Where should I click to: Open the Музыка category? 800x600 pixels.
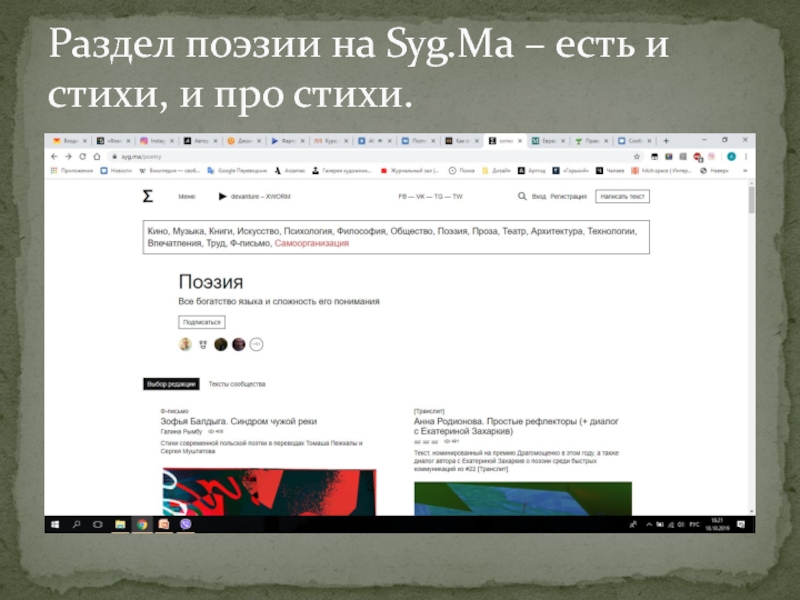tap(189, 231)
